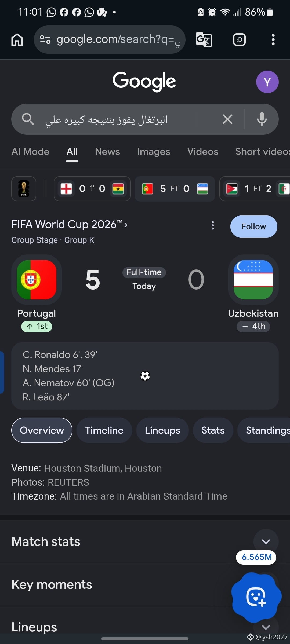Image resolution: width=290 pixels, height=644 pixels.
Task: Clear the search query with X
Action: (227, 119)
